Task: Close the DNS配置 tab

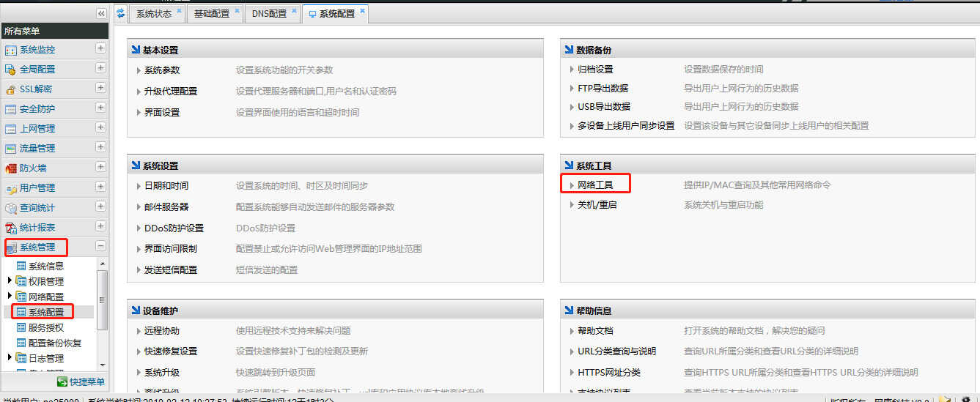Action: [294, 10]
